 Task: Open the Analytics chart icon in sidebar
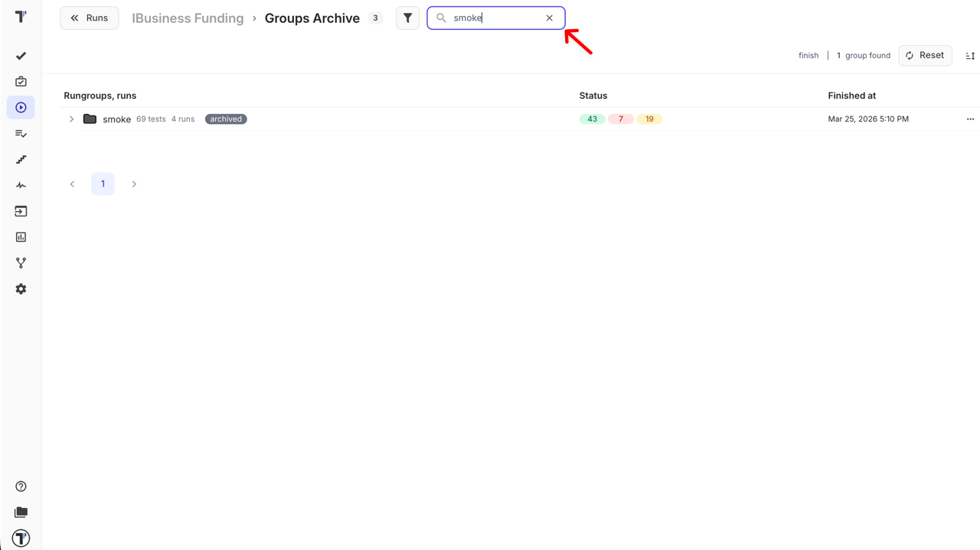(x=21, y=237)
